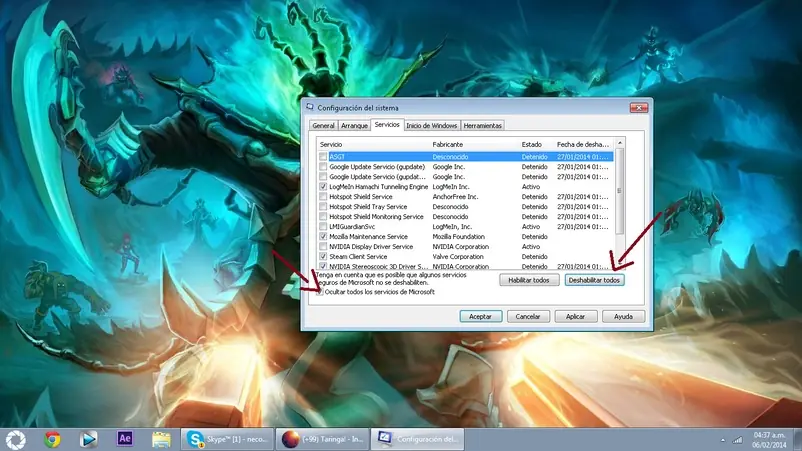Screen dimensions: 802x451
Task: Open the network signal tray icon
Action: pos(738,440)
